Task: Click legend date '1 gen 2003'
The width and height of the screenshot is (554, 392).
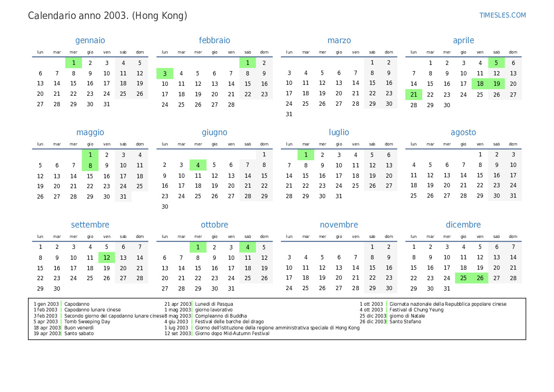Action: click(x=46, y=304)
